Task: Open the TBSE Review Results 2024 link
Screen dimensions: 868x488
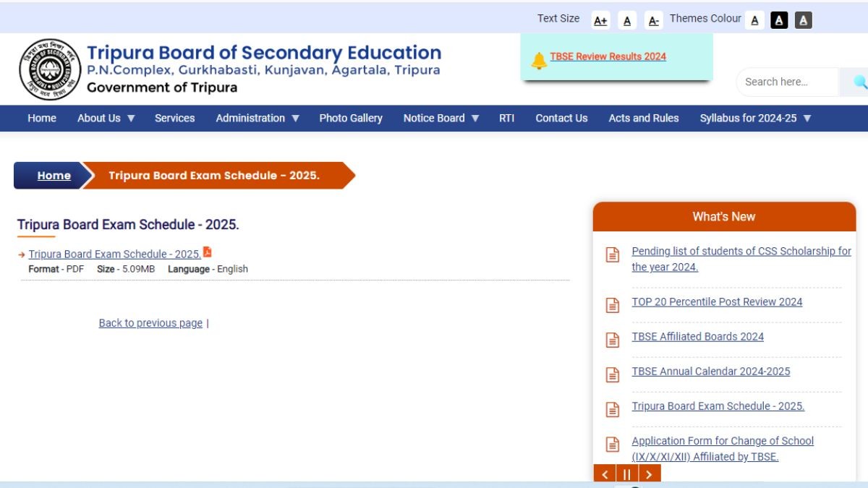Action: (x=608, y=56)
